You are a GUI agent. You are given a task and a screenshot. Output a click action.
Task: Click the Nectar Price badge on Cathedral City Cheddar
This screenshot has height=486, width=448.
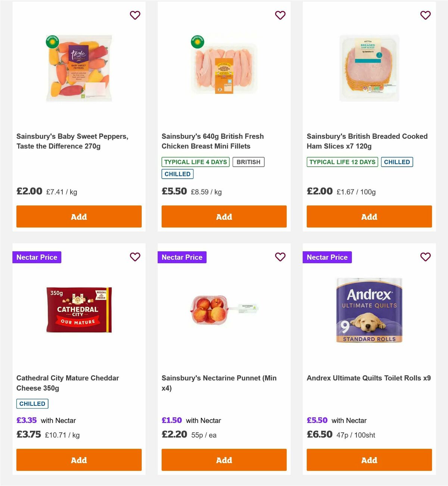coord(37,257)
